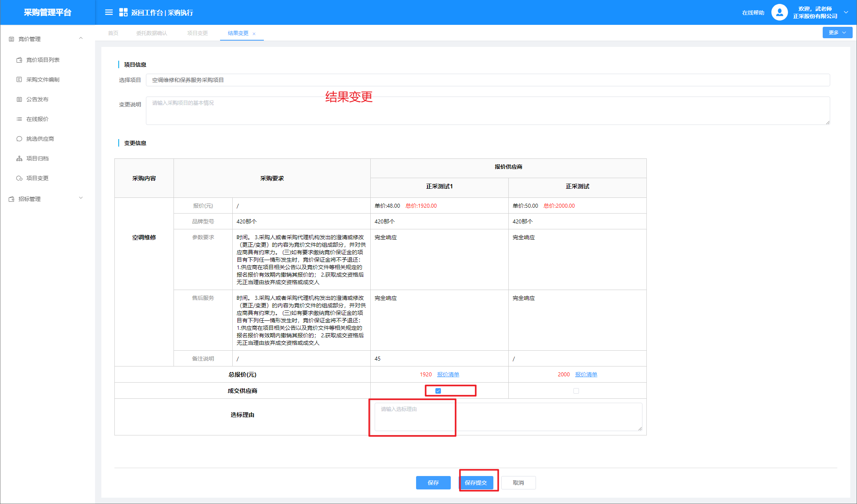Open 公告发布 in sidebar
Screen dimensions: 857x504
point(37,99)
